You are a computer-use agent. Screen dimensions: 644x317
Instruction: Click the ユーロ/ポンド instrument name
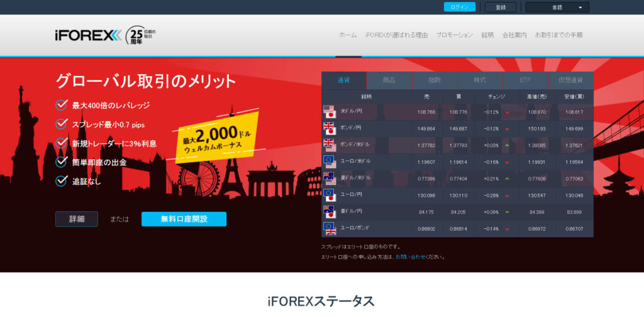[x=355, y=228]
